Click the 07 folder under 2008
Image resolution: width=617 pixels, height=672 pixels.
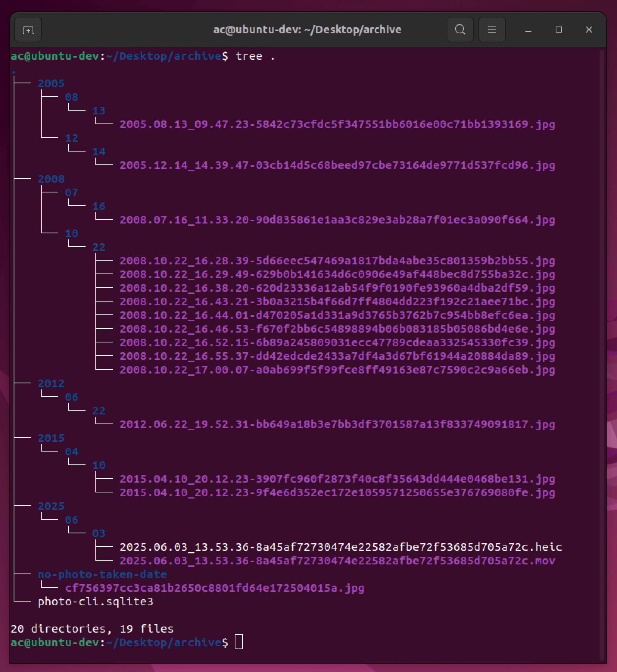72,192
